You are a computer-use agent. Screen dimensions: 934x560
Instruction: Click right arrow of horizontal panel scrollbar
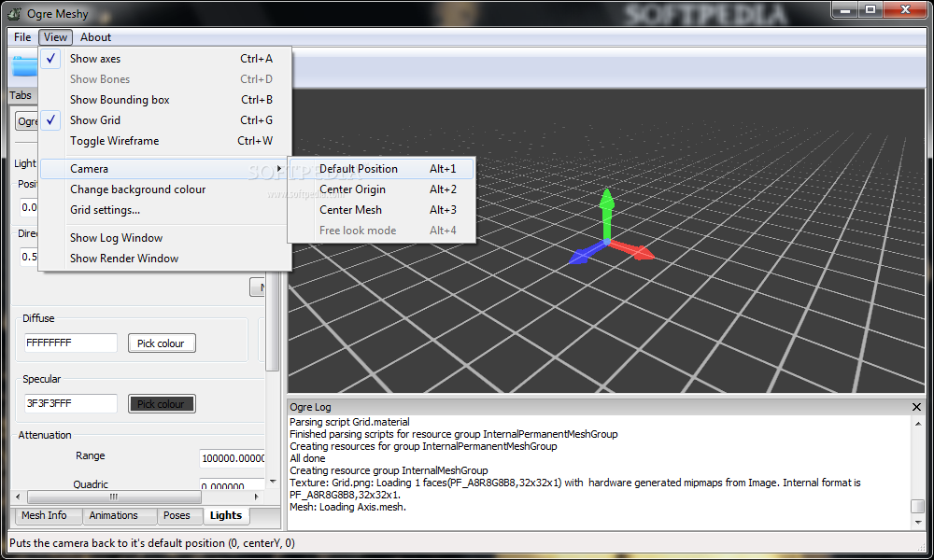pos(257,497)
